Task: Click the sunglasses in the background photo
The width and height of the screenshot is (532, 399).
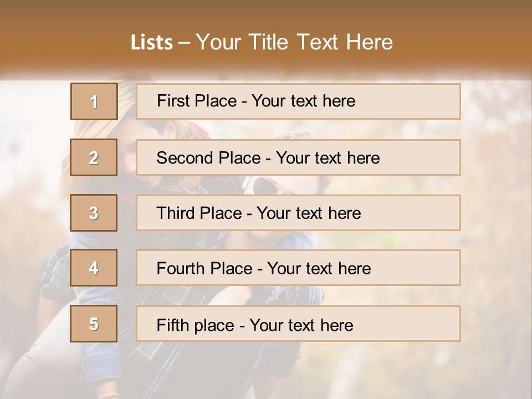Action: [x=265, y=187]
